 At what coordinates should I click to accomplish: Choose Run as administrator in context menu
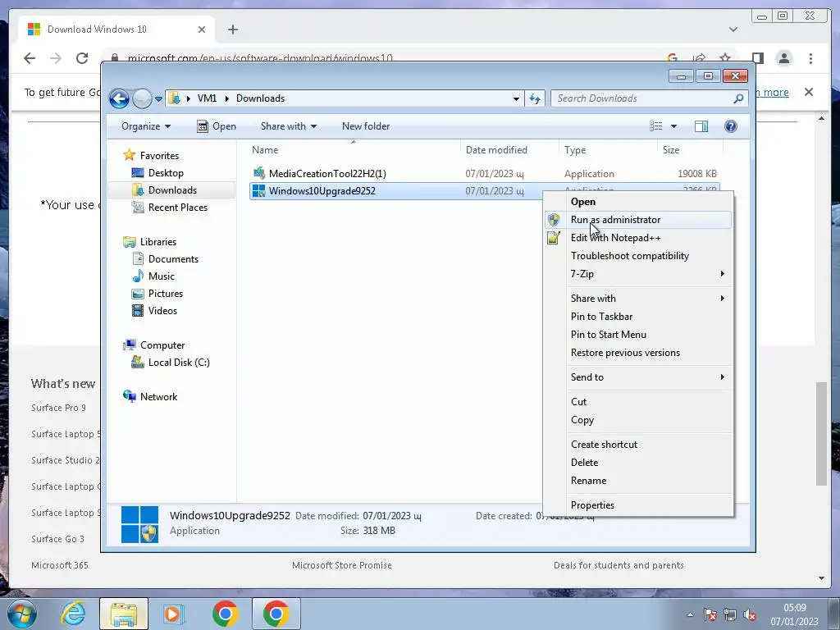coord(637,220)
